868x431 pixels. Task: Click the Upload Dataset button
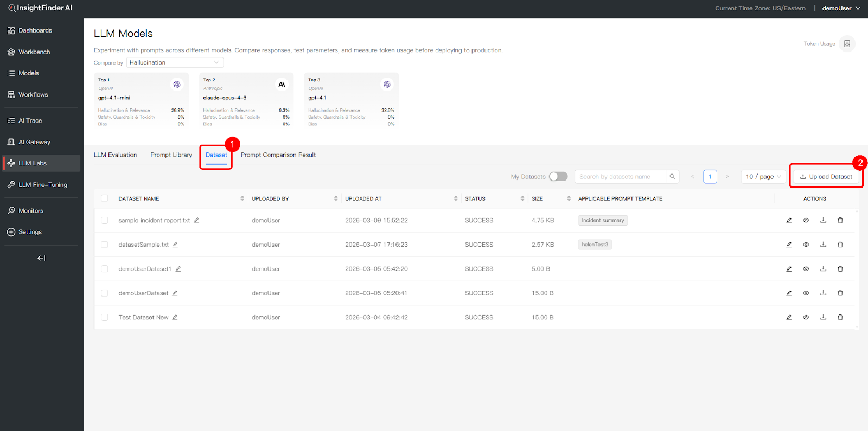826,177
